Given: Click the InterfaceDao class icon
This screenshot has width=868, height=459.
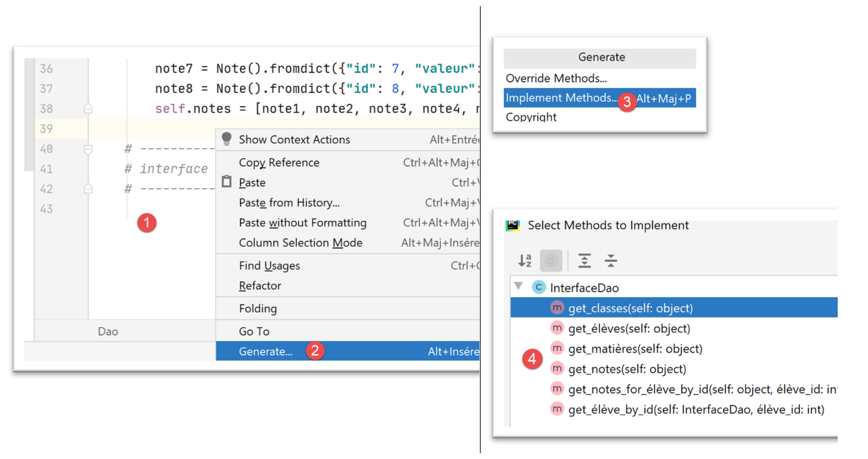Looking at the screenshot, I should pyautogui.click(x=539, y=288).
